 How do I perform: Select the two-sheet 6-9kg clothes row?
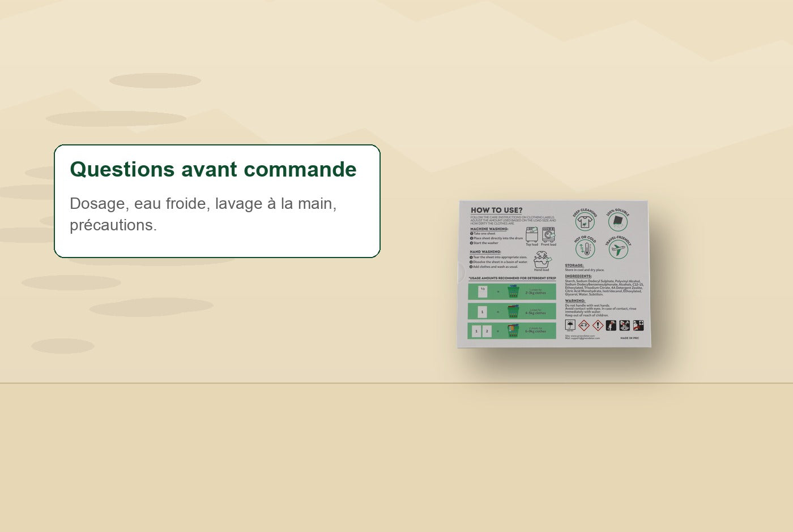coord(512,331)
